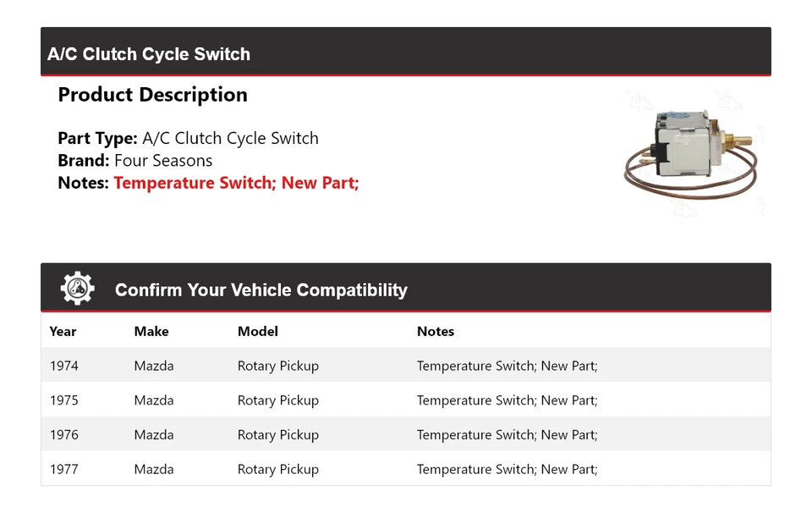Click Rotary Pickup in the 1974 row
The height and width of the screenshot is (513, 812).
(x=277, y=367)
